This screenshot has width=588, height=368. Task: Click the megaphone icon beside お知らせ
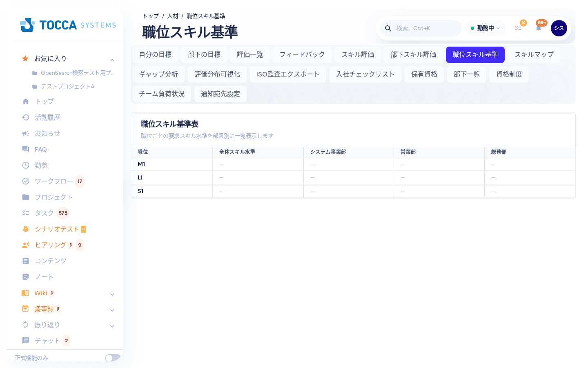(x=26, y=133)
